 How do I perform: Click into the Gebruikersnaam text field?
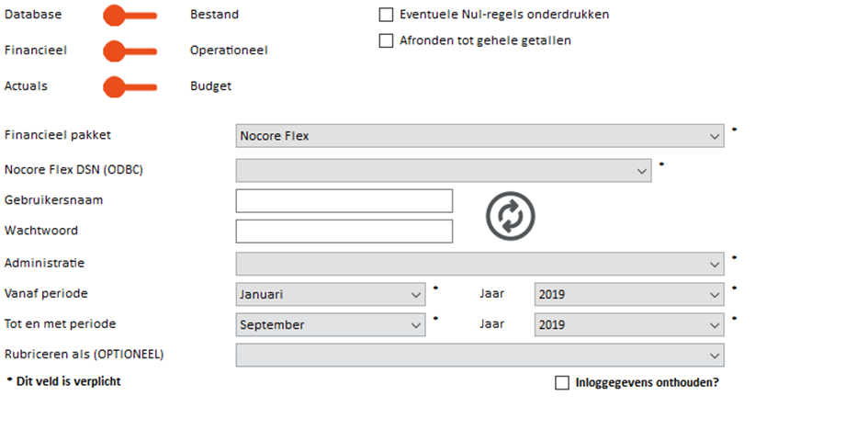pos(344,201)
